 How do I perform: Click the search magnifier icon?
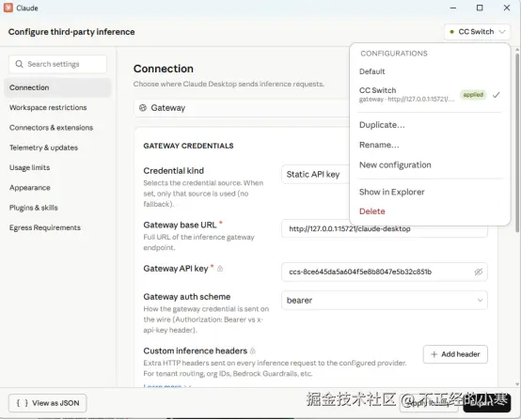click(x=19, y=64)
